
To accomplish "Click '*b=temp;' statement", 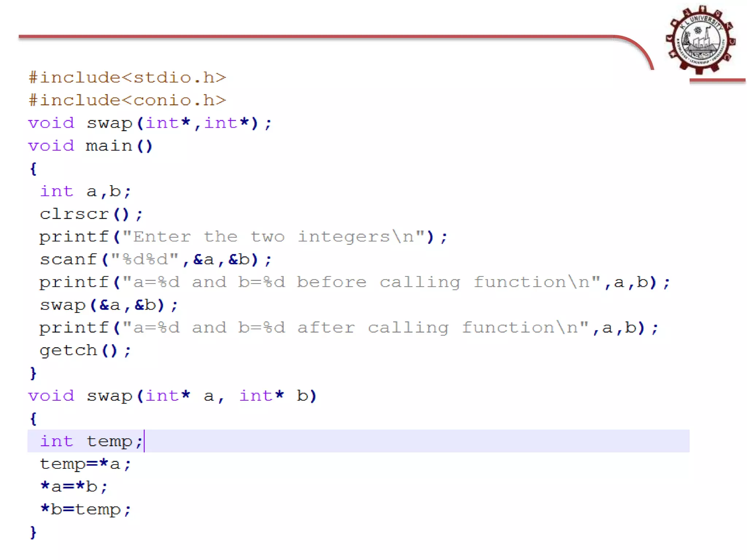I will 85,510.
